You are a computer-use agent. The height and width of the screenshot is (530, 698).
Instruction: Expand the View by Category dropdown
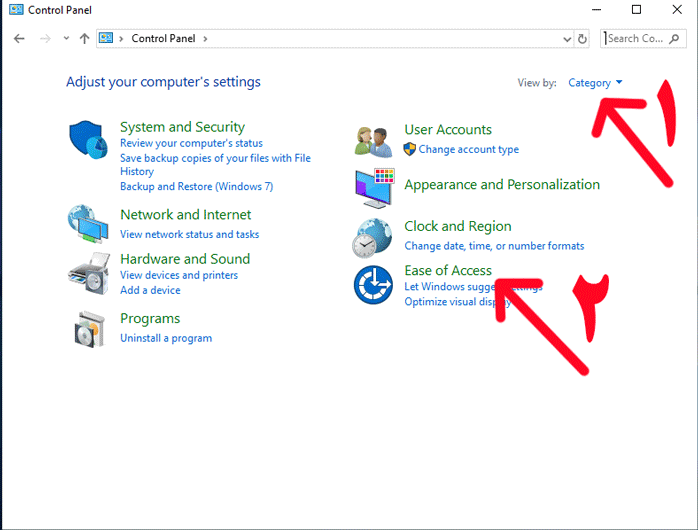point(595,83)
